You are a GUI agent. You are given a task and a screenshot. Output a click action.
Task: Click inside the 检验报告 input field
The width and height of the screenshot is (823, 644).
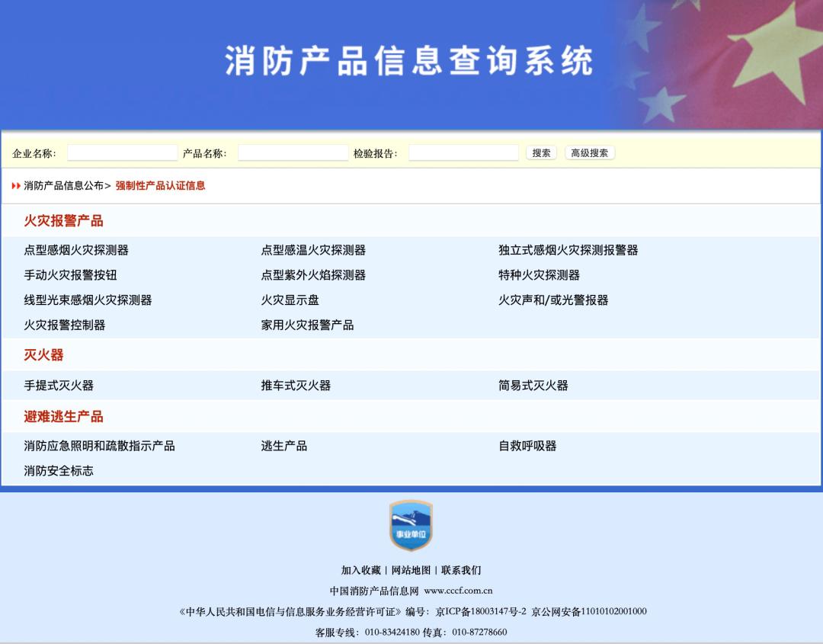[463, 152]
